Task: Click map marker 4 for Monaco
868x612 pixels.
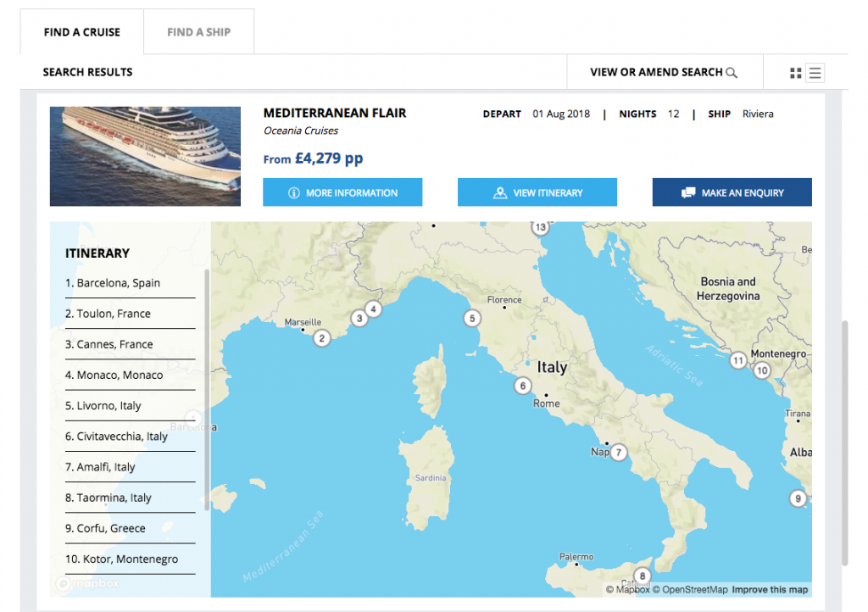Action: pyautogui.click(x=373, y=309)
